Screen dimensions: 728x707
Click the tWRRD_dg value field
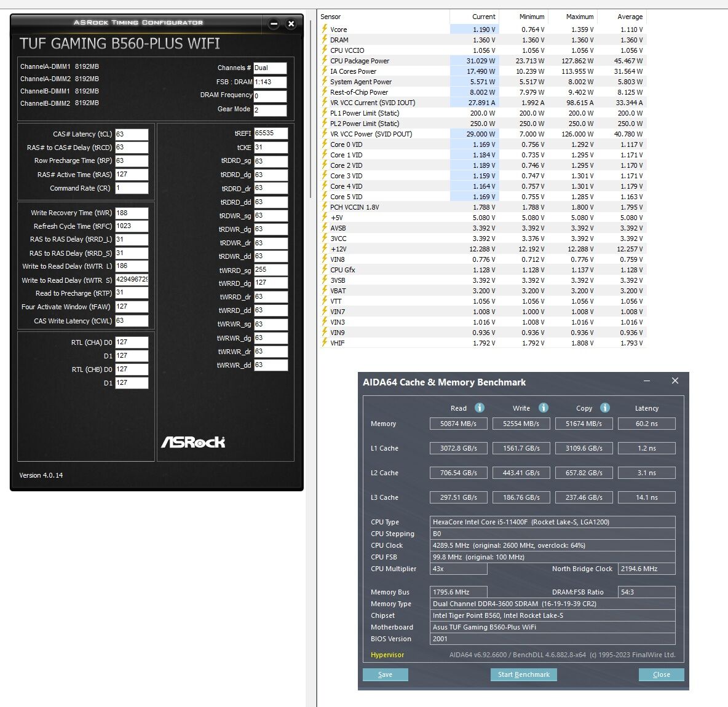click(271, 283)
